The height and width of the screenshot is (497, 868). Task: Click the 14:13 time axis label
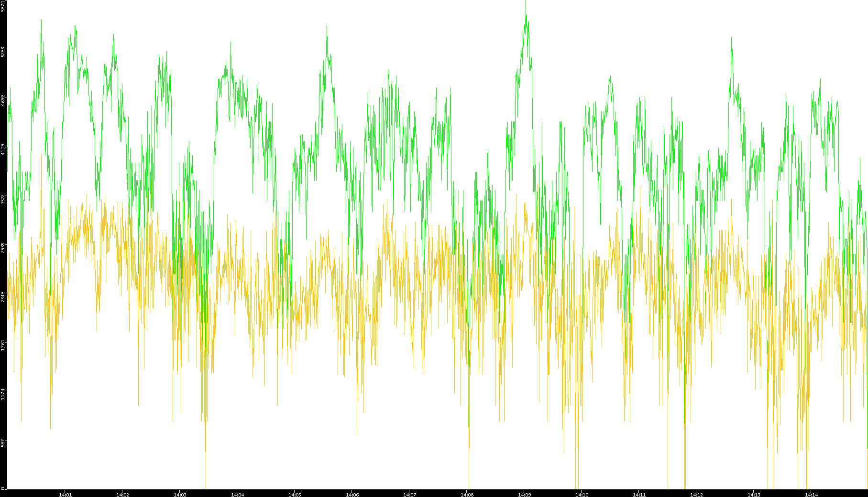[x=754, y=494]
